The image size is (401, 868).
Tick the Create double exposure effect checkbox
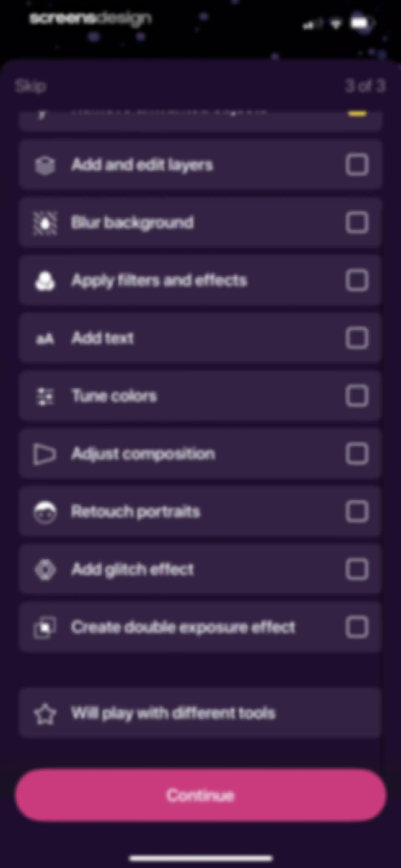357,627
